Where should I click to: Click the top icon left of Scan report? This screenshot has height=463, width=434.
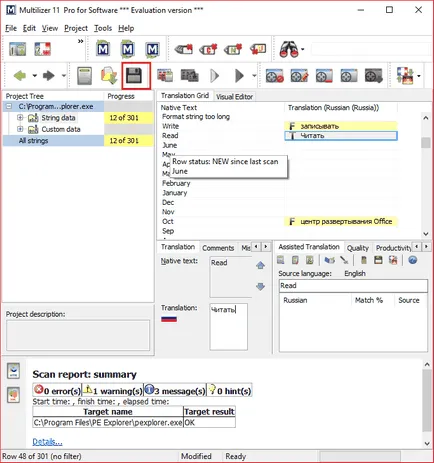(13, 371)
